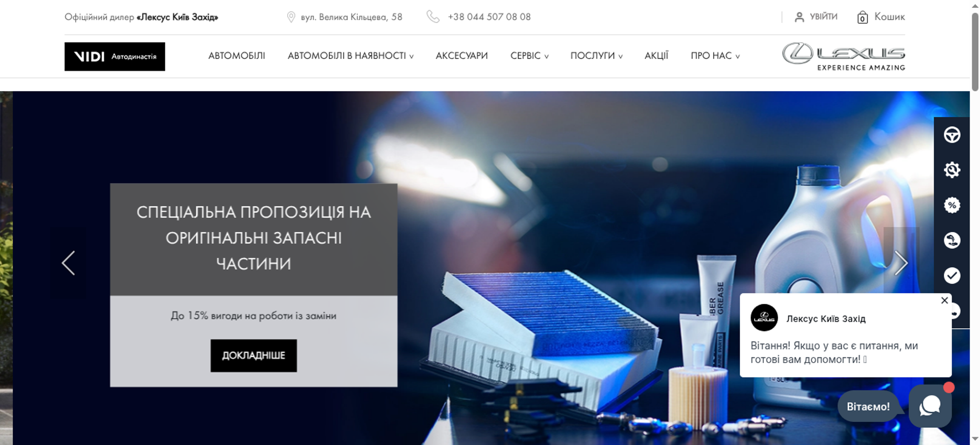Click the hand-with-car sidebar icon
The height and width of the screenshot is (445, 980).
[952, 240]
